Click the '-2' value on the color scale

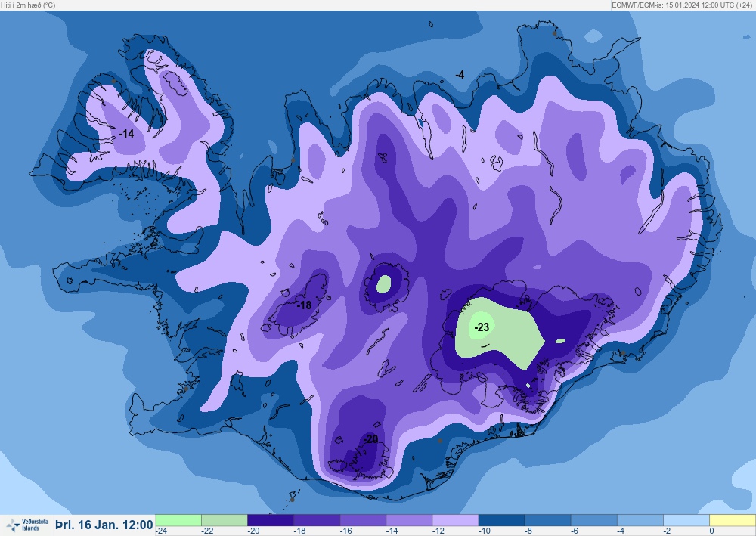coord(668,531)
